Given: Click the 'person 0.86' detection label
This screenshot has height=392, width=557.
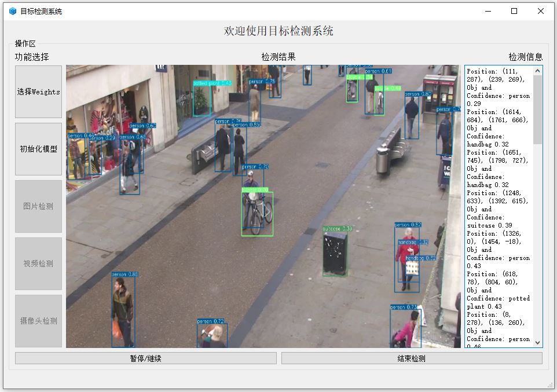Looking at the screenshot, I should click(124, 274).
